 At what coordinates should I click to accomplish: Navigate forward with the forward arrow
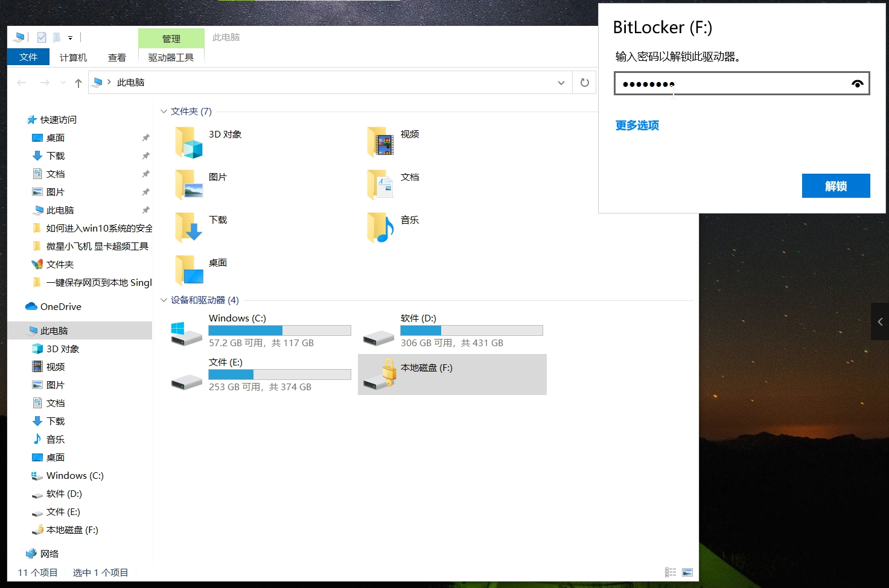[x=45, y=83]
